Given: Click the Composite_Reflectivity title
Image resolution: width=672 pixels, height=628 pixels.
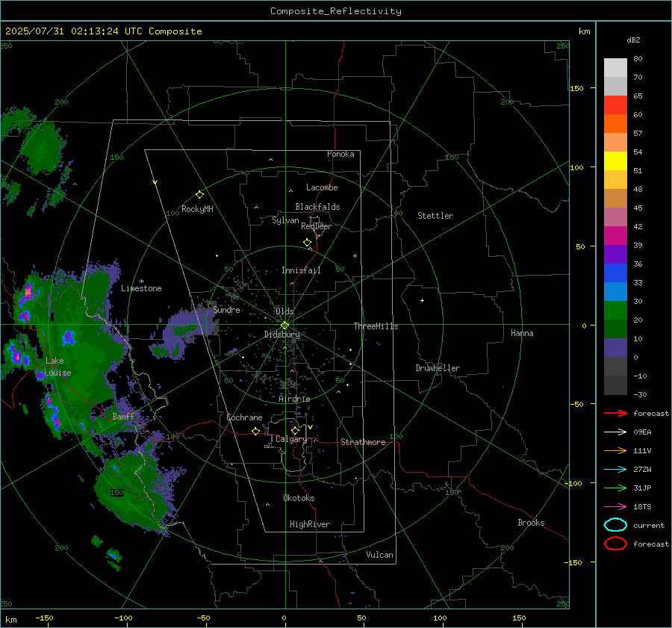Looking at the screenshot, I should pos(336,11).
